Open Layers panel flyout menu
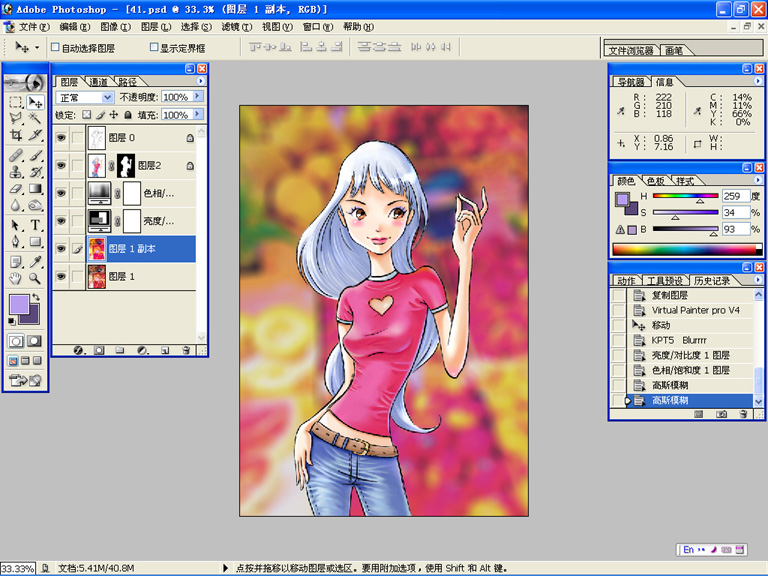Viewport: 768px width, 576px height. (x=200, y=81)
